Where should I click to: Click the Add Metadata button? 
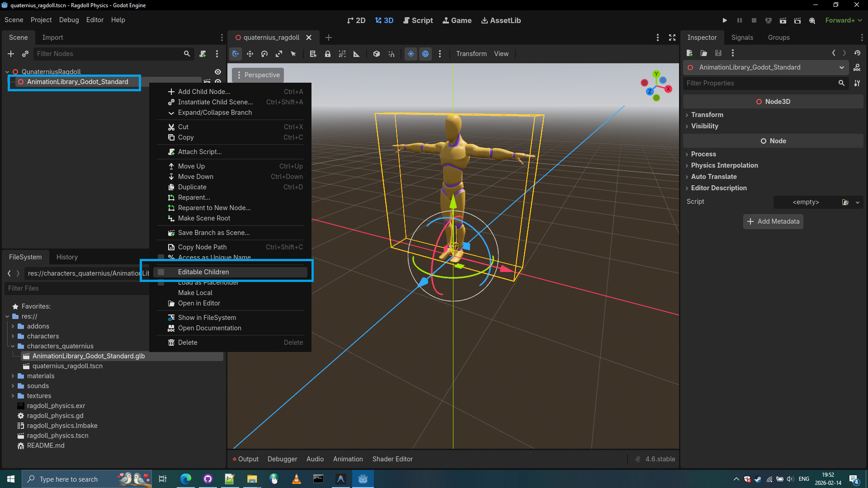773,221
